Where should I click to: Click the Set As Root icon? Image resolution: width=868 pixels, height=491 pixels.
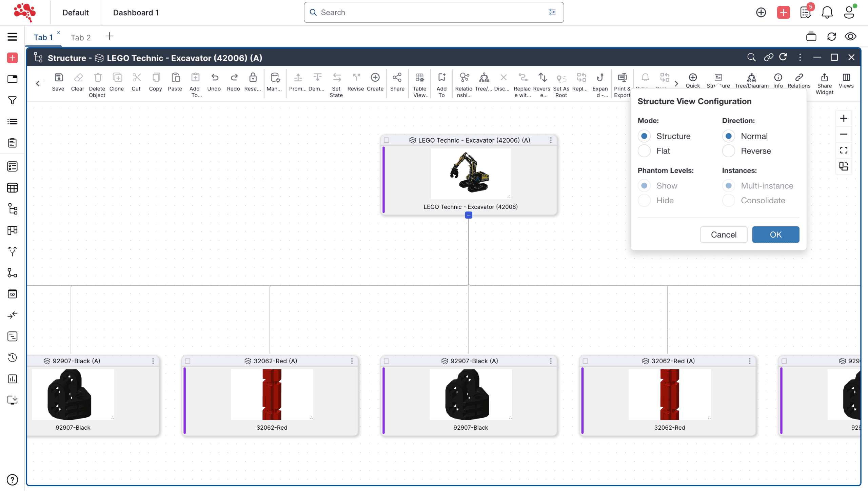[561, 78]
